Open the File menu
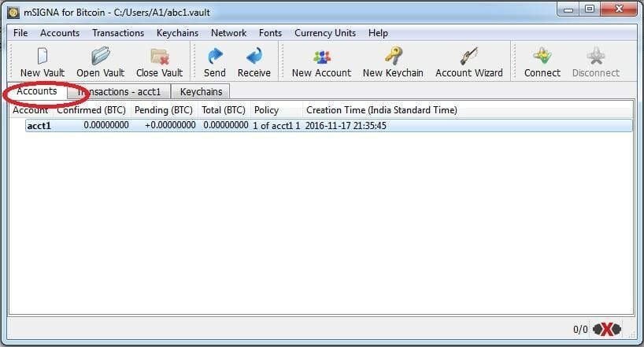Screen dimensions: 644x347 (20, 33)
